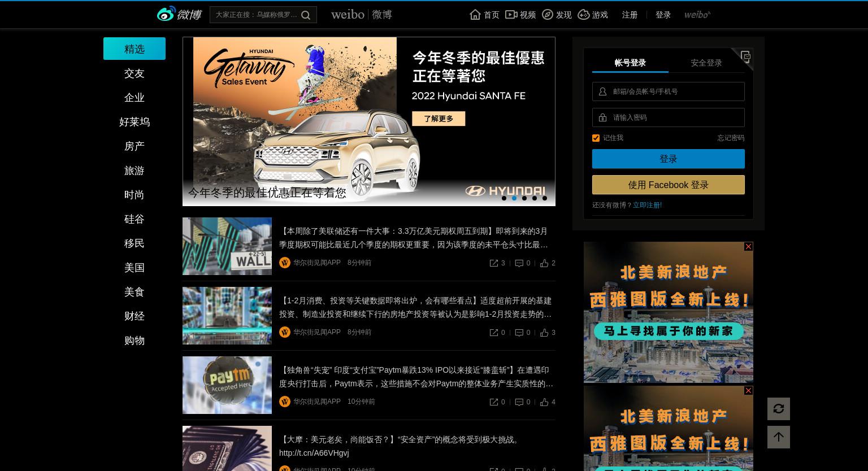Click 注册 register link in header
The width and height of the screenshot is (868, 471).
[x=630, y=15]
